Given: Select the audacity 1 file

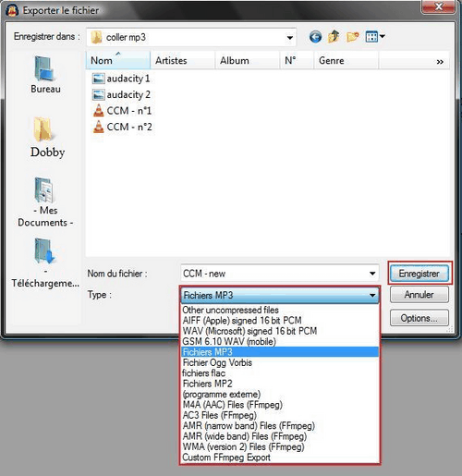Looking at the screenshot, I should click(121, 79).
